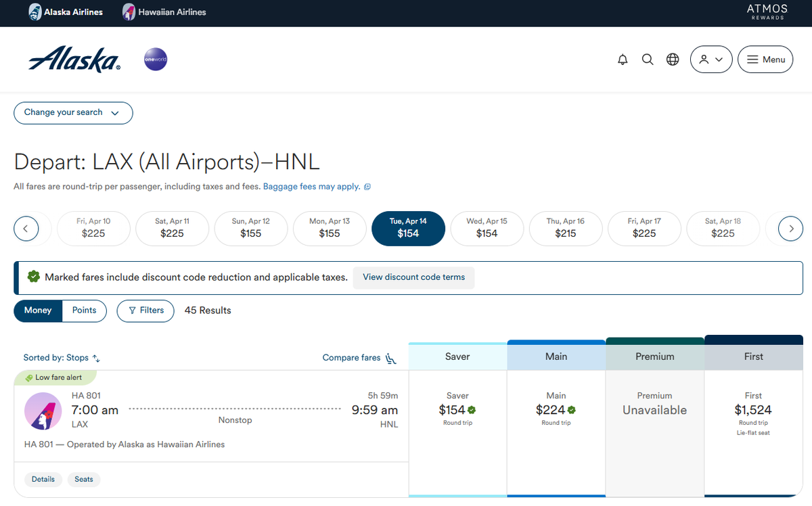Select the Sun, Apr 12 date tab

point(251,228)
